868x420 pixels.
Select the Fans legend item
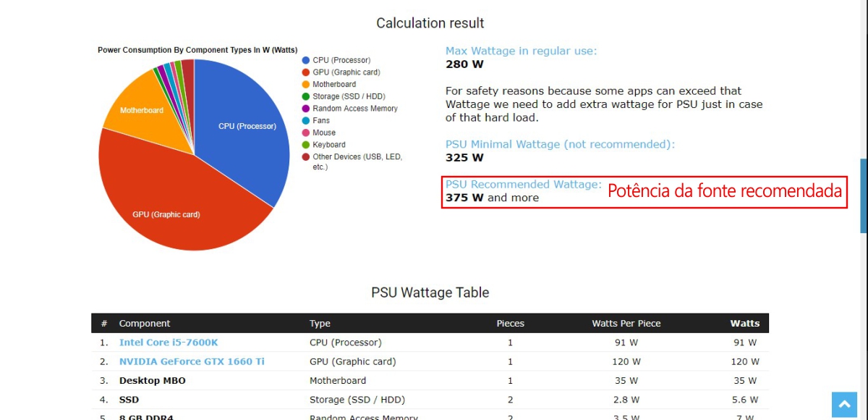tap(315, 121)
